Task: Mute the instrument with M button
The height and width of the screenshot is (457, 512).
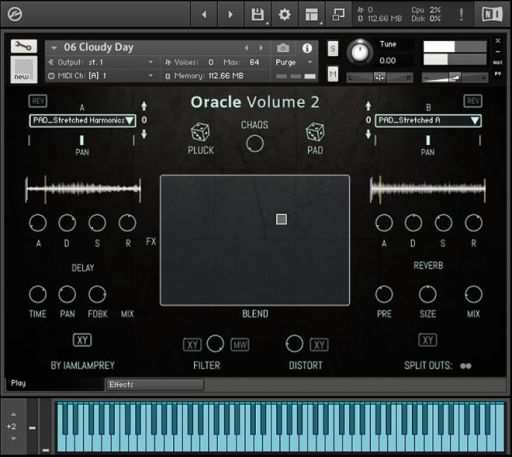Action: point(333,74)
